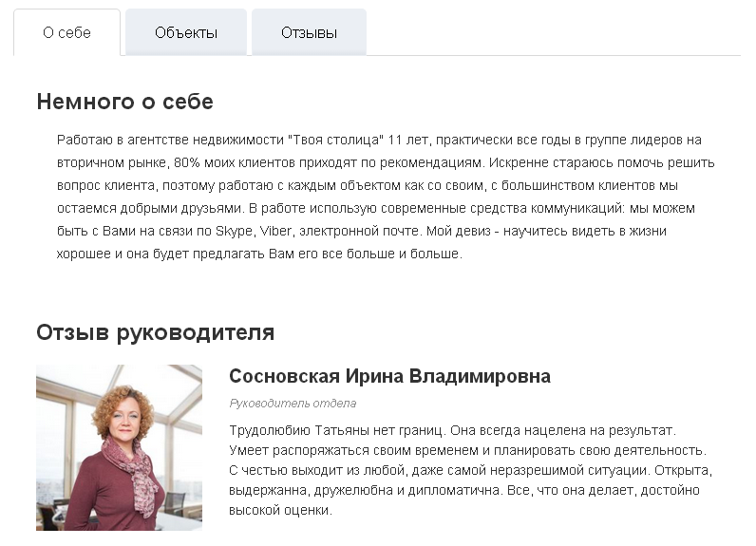The image size is (756, 546).
Task: Switch to the "Объекты" tab
Action: 186,32
